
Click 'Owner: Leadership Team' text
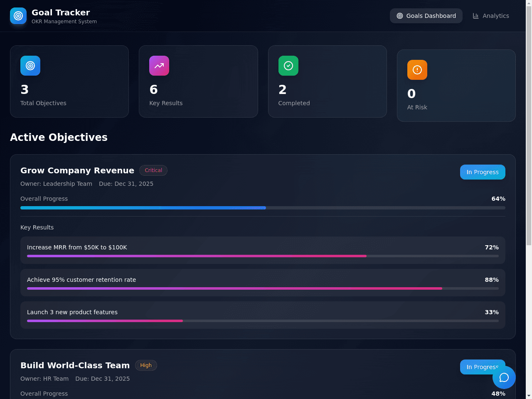point(56,184)
